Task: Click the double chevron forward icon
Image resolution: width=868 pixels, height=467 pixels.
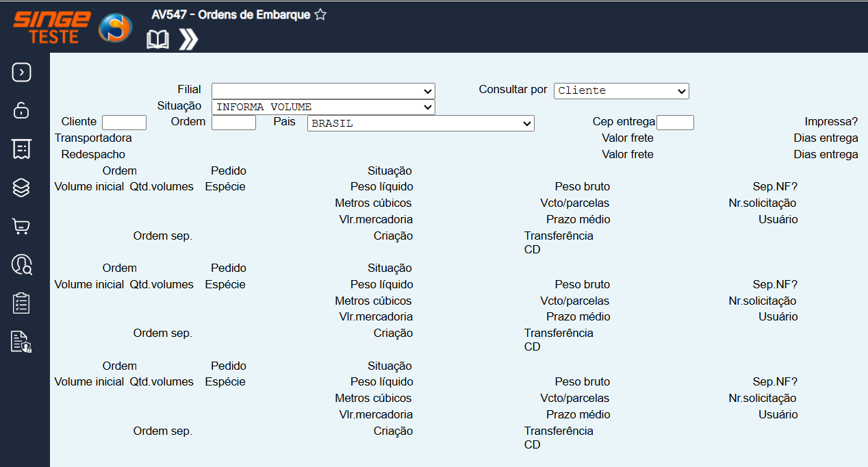Action: [x=188, y=40]
